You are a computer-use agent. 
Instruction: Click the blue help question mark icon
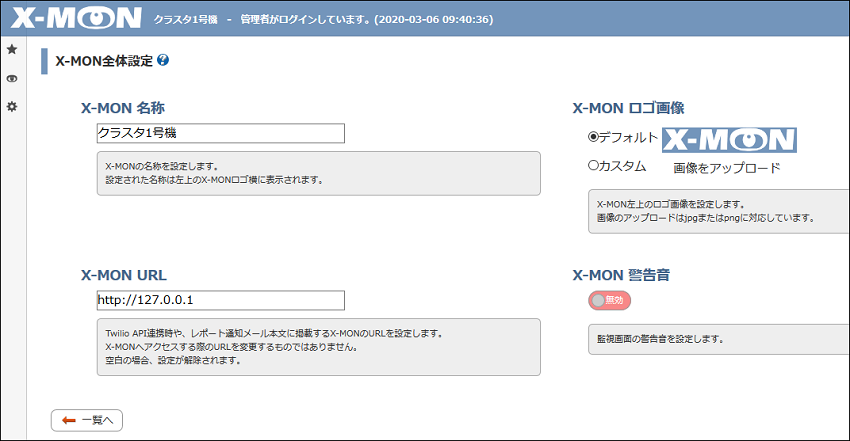[x=163, y=60]
